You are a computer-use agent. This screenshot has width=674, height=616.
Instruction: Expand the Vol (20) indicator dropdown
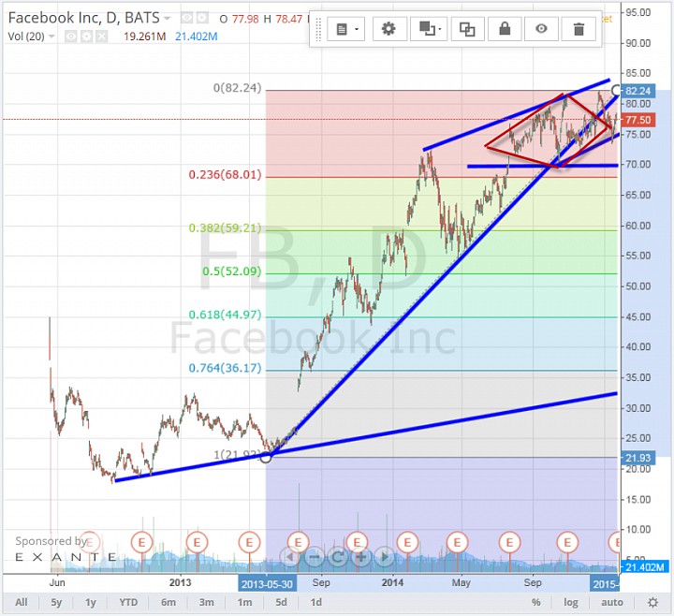pos(52,37)
